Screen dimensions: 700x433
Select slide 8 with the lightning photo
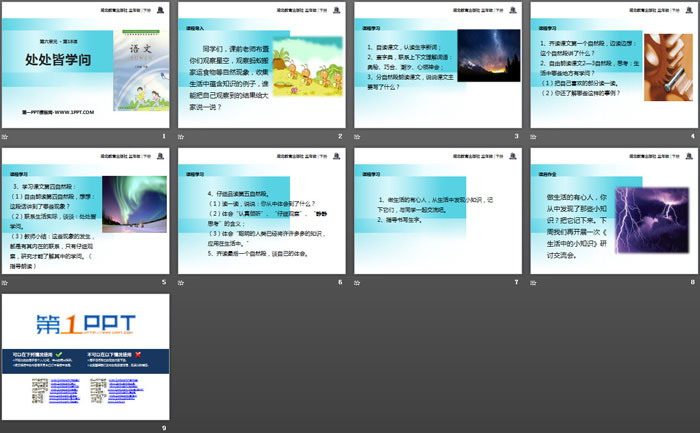[x=614, y=211]
